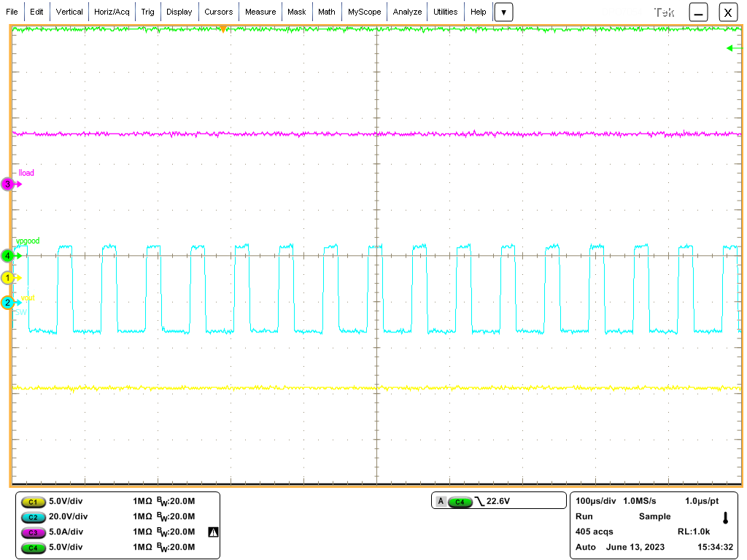Toggle channel 3 via its Iload marker
Viewport: 747px width, 560px height.
pyautogui.click(x=26, y=173)
